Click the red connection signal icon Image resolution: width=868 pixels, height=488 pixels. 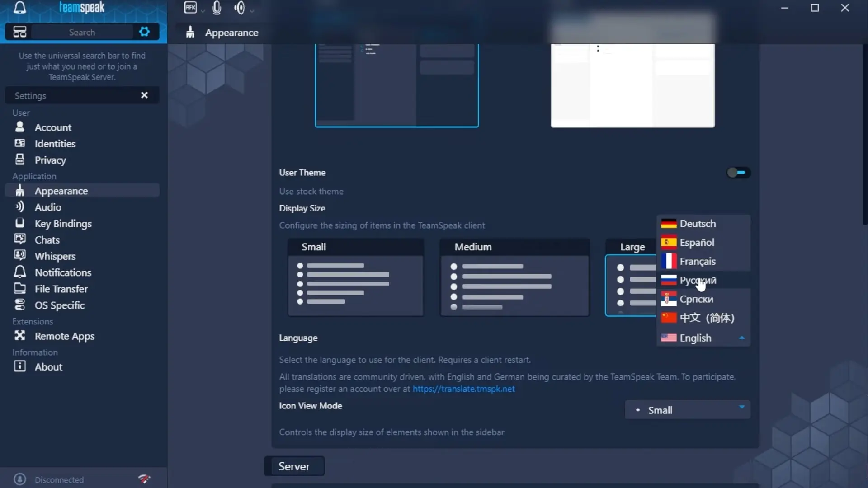click(x=144, y=479)
